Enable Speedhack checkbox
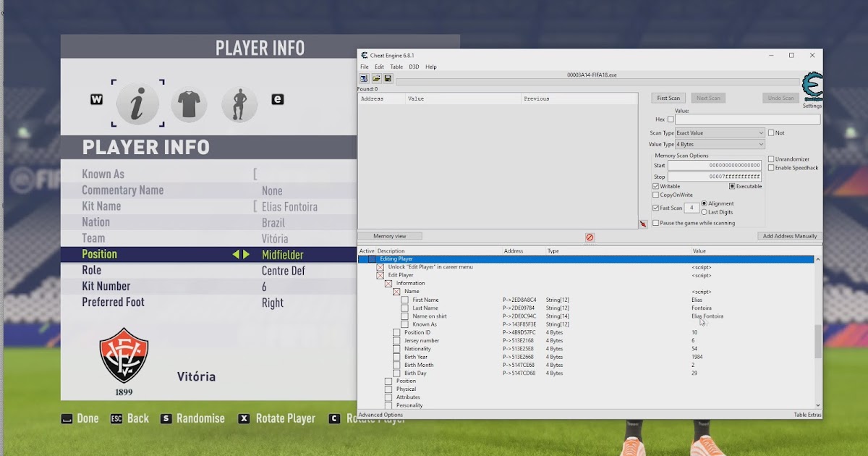The width and height of the screenshot is (868, 456). 771,168
